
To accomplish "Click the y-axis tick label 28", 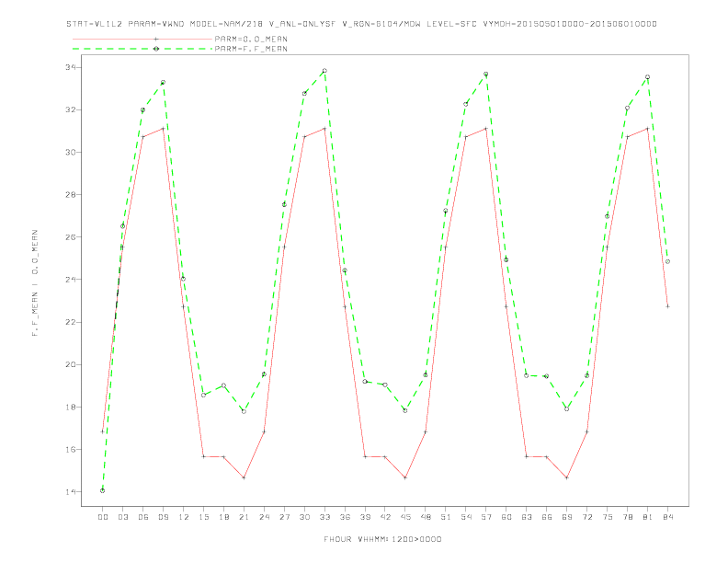I will click(x=71, y=195).
